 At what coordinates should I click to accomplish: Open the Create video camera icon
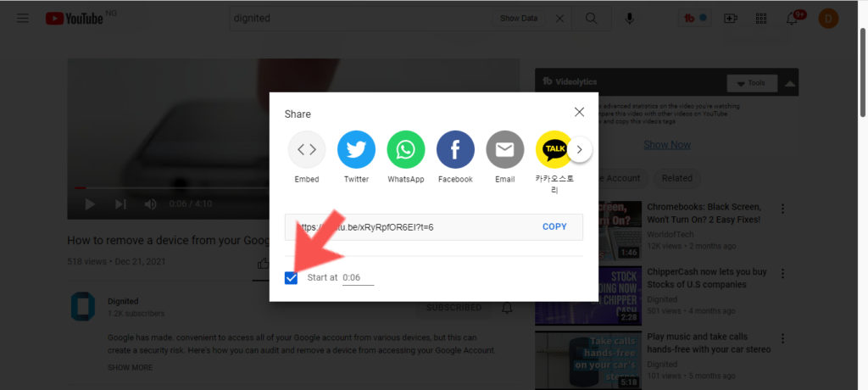[731, 19]
